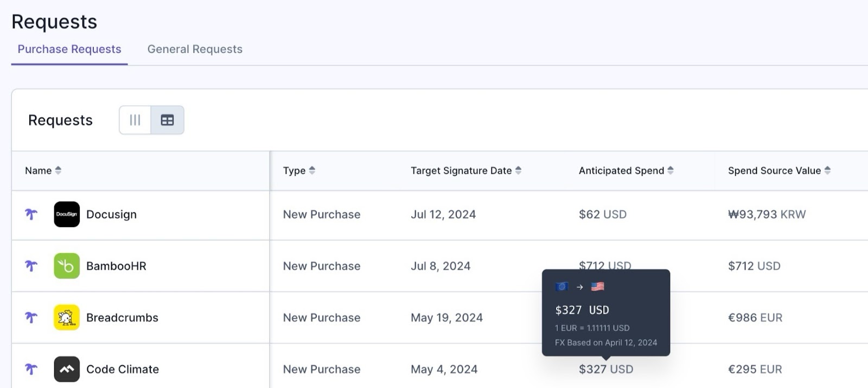Click the purple palm icon beside Breadcrumbs
The height and width of the screenshot is (388, 868).
31,318
